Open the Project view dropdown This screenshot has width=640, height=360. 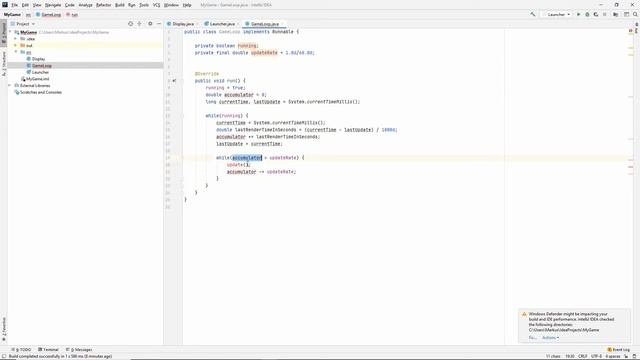[23, 24]
